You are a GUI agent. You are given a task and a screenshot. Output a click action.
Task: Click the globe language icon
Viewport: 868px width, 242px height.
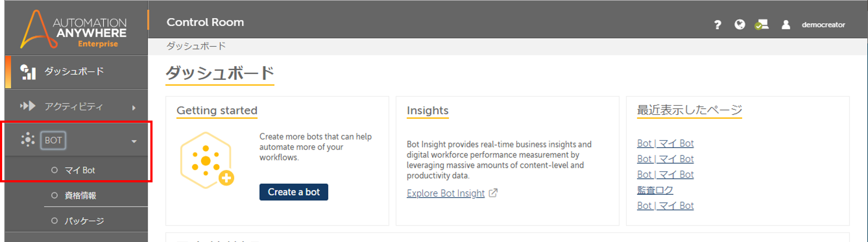click(740, 25)
